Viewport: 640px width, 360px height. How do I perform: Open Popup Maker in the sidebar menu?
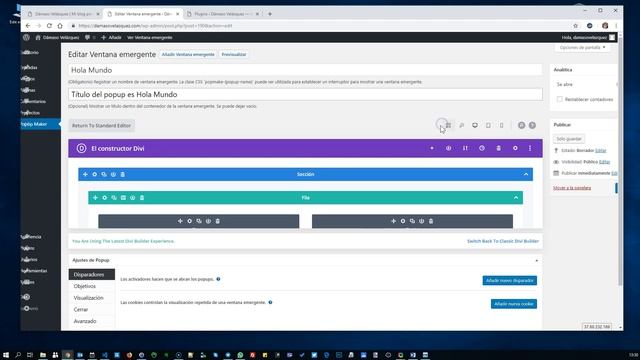click(40, 124)
